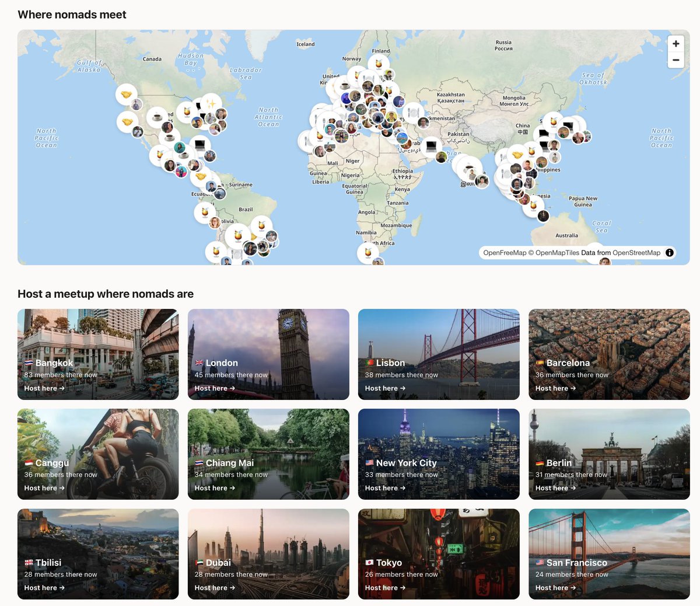
Task: Select the handshake marker near the Philippines
Action: [517, 155]
